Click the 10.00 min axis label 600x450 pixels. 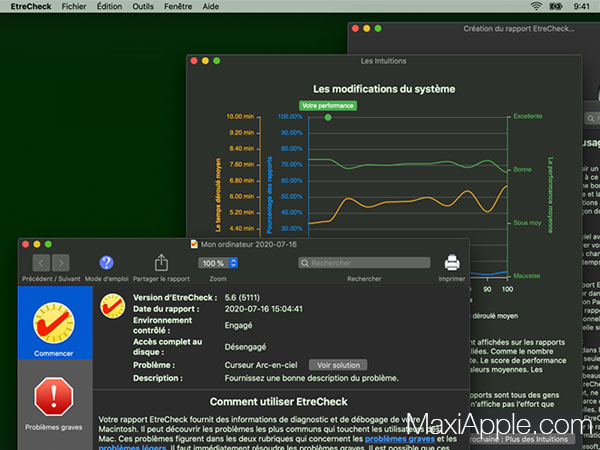240,116
